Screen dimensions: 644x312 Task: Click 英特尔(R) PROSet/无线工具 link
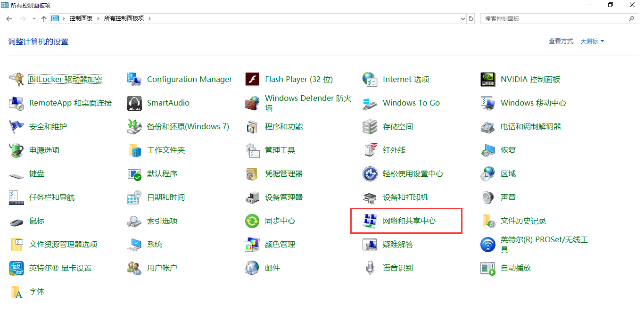coord(545,244)
